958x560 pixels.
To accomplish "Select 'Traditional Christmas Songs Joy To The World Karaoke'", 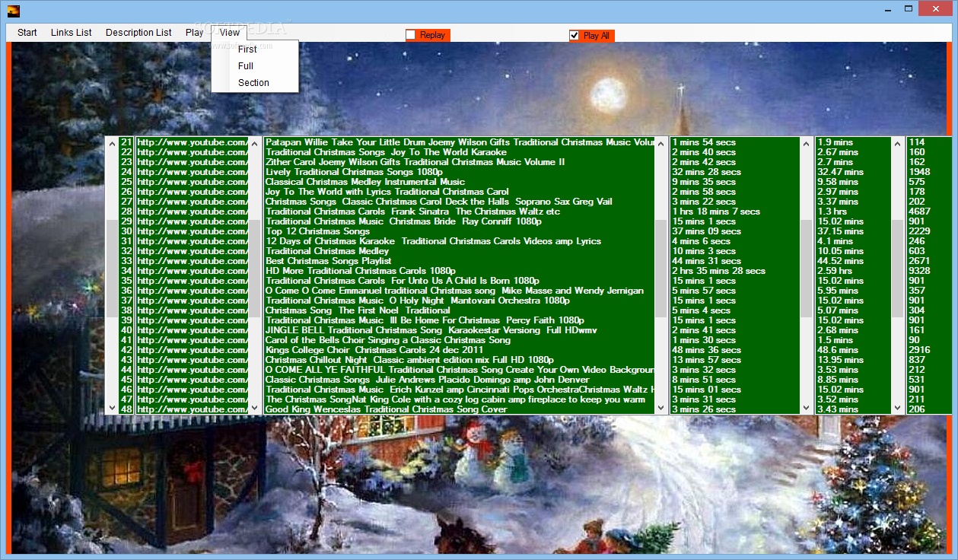I will 386,152.
